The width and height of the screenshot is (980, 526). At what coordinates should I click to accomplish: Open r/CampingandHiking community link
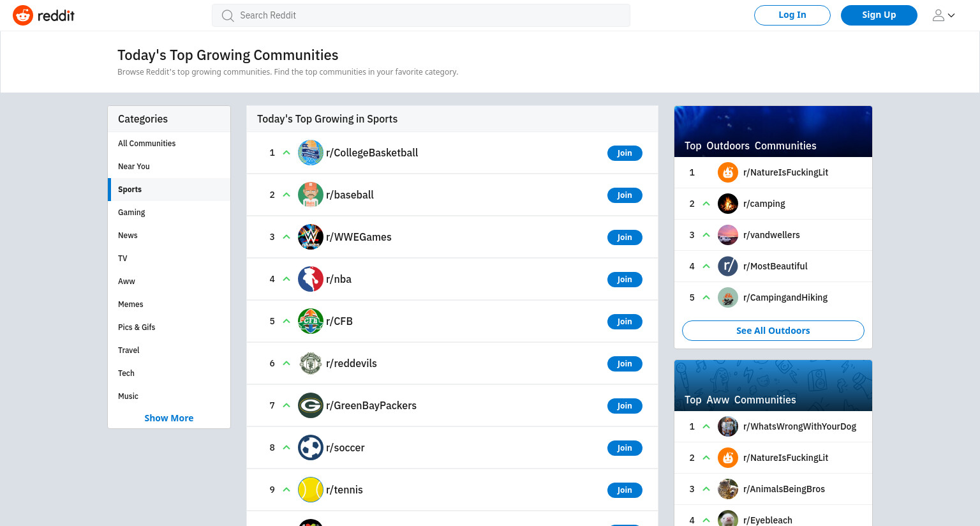click(x=785, y=297)
